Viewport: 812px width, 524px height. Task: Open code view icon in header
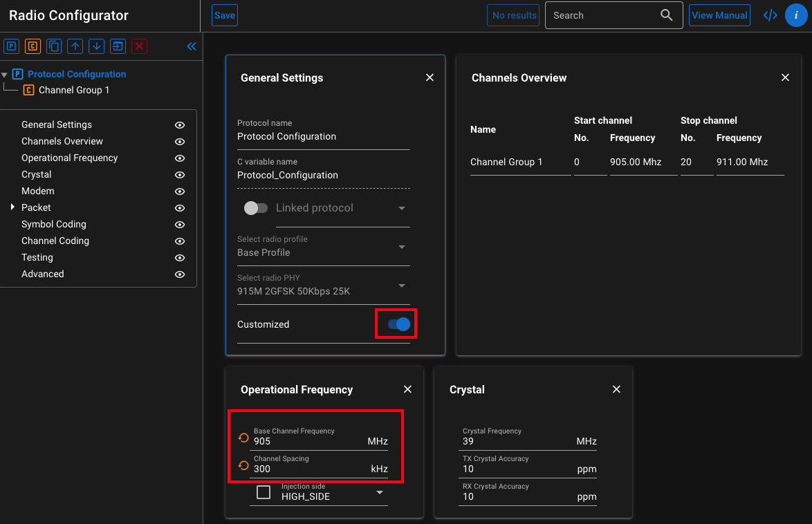coord(770,15)
